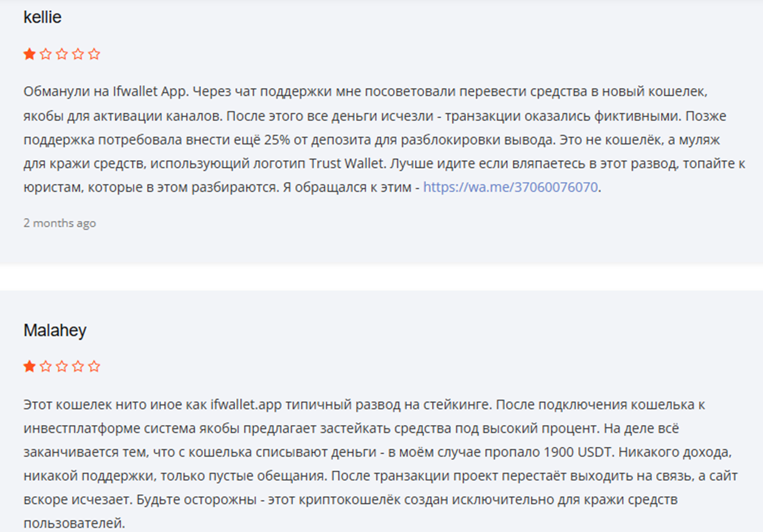
Task: Click the "2 months ago" timestamp
Action: 60,223
